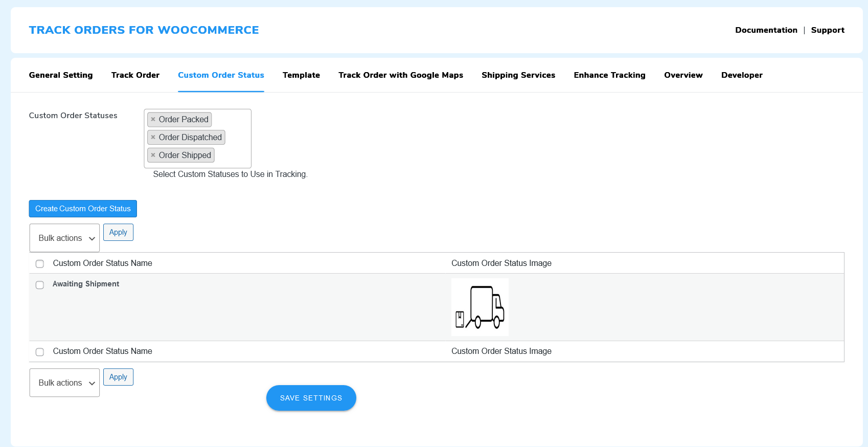Click footer Custom Order Status Name column
Screen dimensions: 868x447
tap(103, 351)
